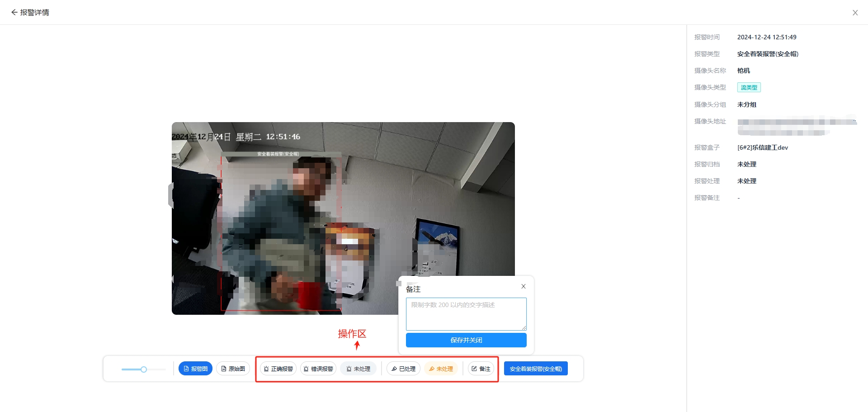Select the gray 未处理 archive status
This screenshot has height=412, width=868.
(x=358, y=369)
